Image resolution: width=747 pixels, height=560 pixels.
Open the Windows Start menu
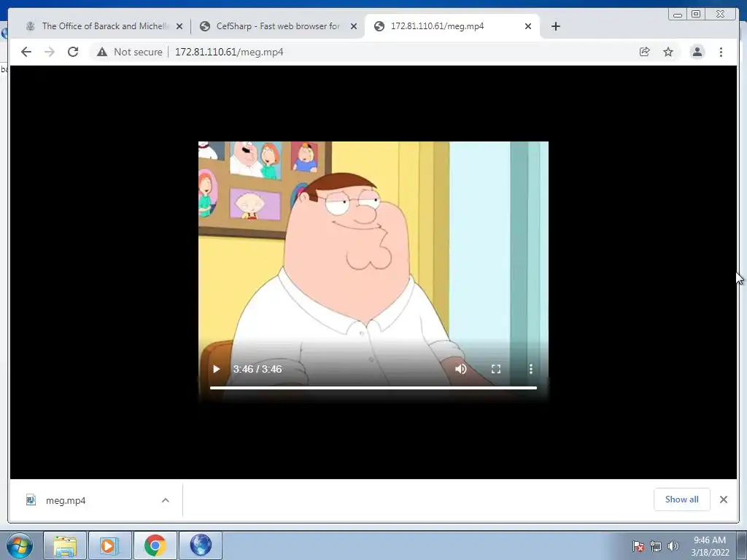20,545
